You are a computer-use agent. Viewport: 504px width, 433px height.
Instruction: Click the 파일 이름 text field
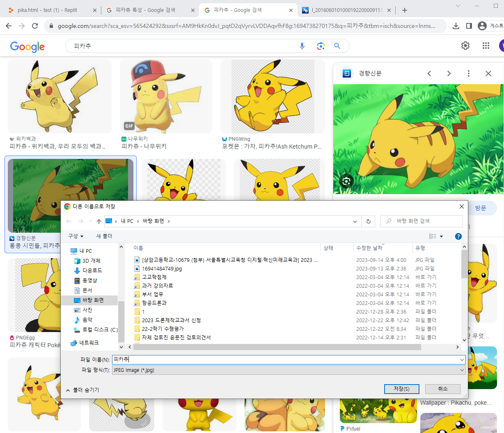[x=289, y=360]
